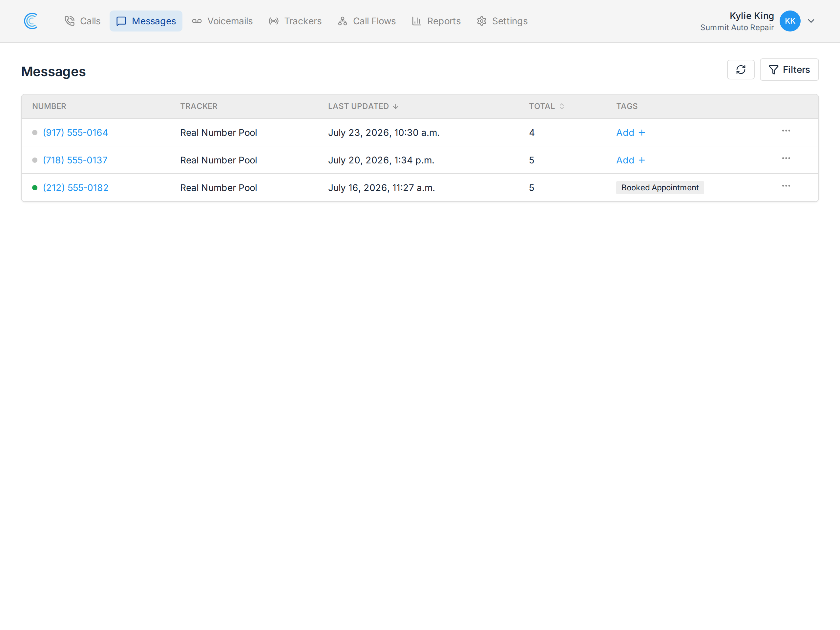This screenshot has width=840, height=630.
Task: Open the Calls section
Action: [82, 21]
